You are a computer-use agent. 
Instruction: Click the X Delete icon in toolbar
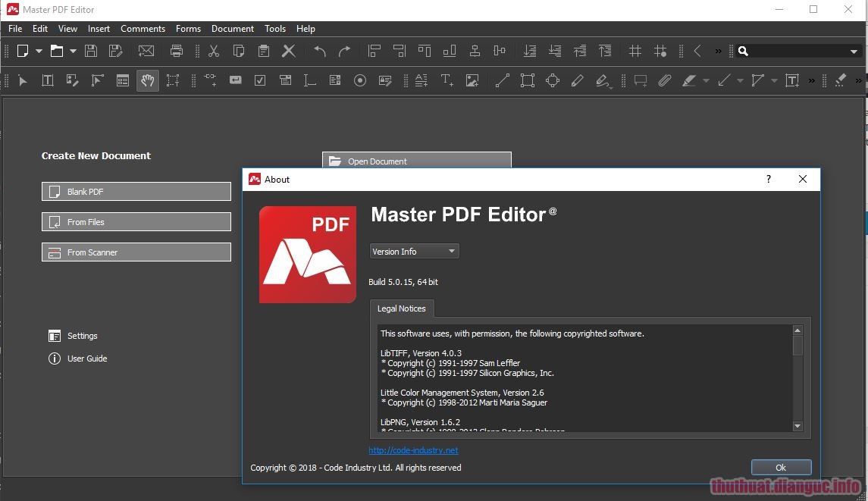288,51
